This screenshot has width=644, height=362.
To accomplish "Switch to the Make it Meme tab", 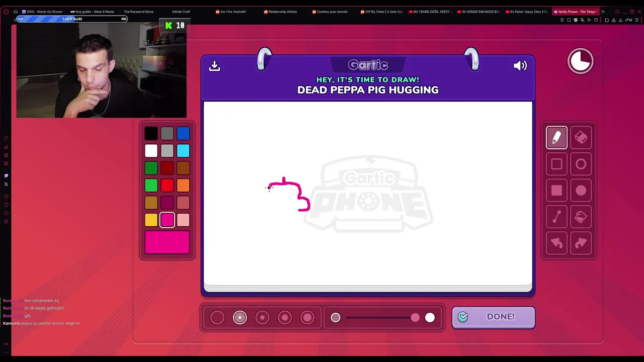I will click(92, 12).
